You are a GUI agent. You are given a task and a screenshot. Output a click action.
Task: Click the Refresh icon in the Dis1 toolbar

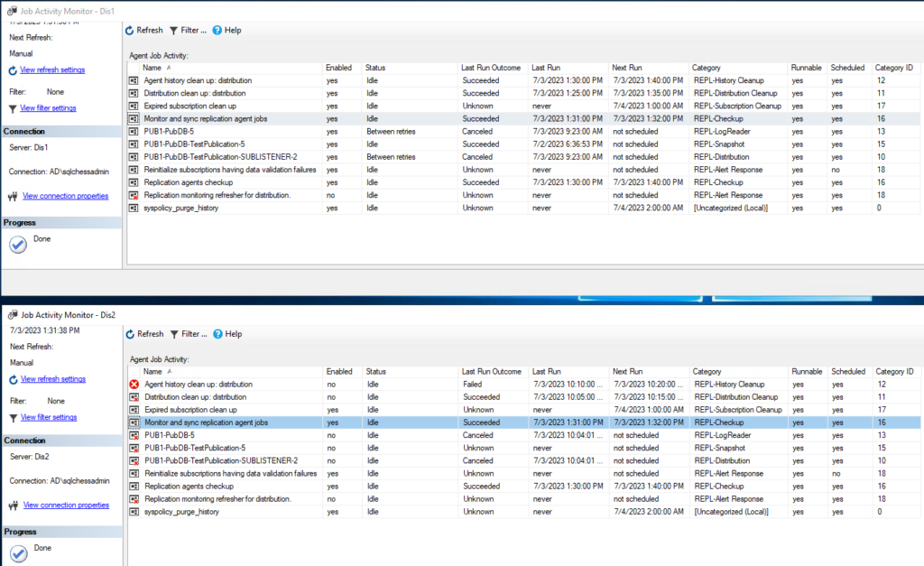tap(132, 30)
